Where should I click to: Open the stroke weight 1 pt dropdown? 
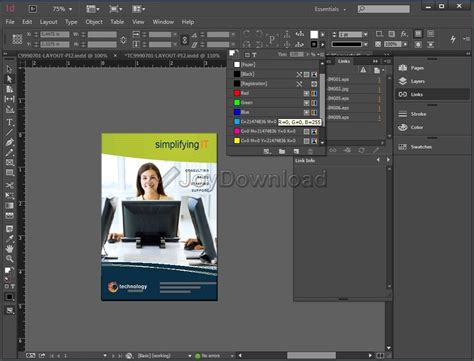coord(366,34)
